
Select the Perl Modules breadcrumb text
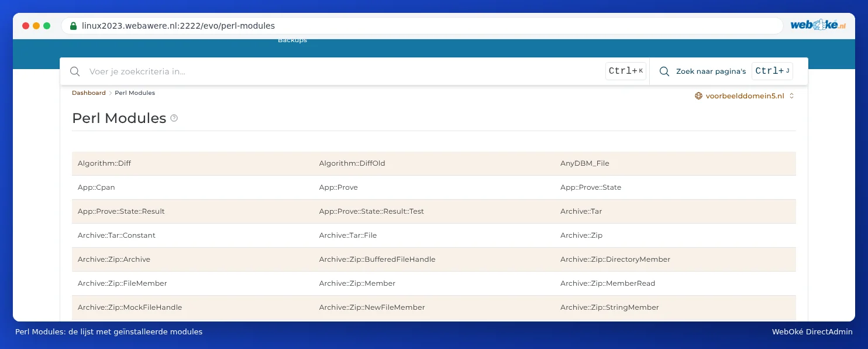(x=135, y=93)
